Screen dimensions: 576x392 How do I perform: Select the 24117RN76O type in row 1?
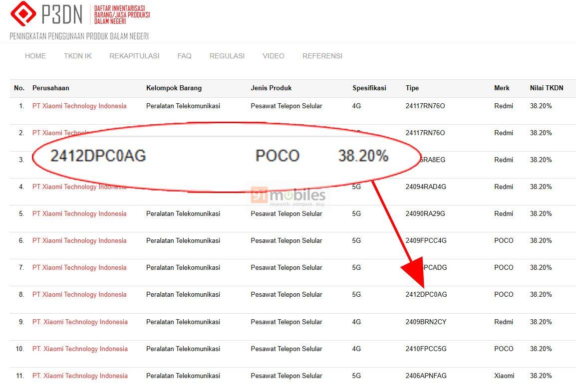tap(425, 106)
